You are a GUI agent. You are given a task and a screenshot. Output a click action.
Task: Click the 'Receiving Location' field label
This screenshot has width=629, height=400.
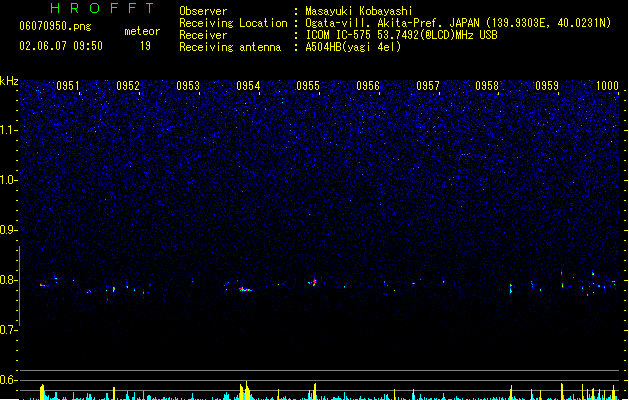[233, 23]
